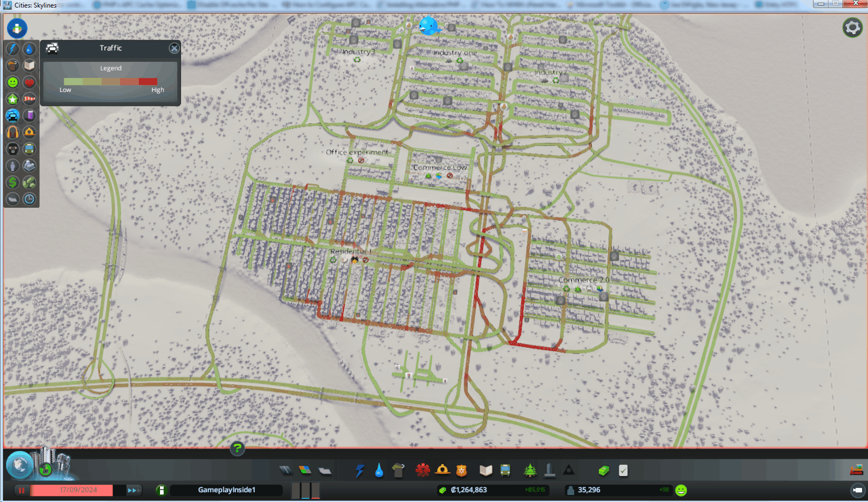Open the Land Value info view
868x502 pixels.
coord(12,183)
